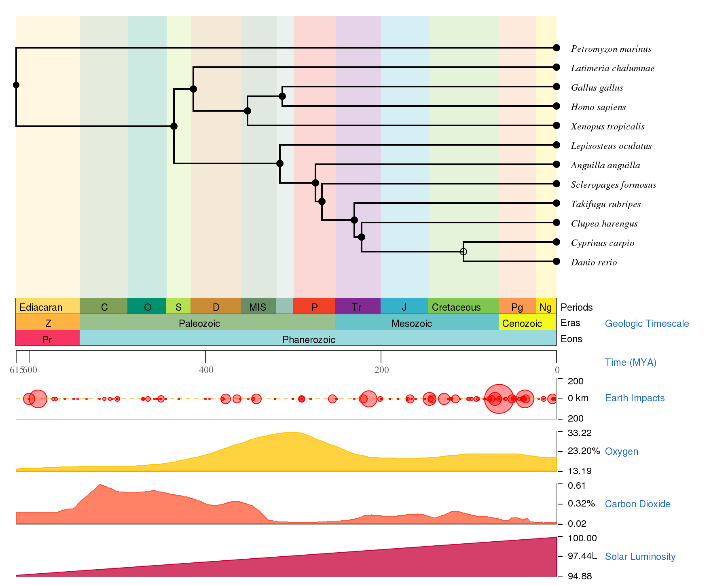Click the largest Earth impact circle

(x=499, y=399)
